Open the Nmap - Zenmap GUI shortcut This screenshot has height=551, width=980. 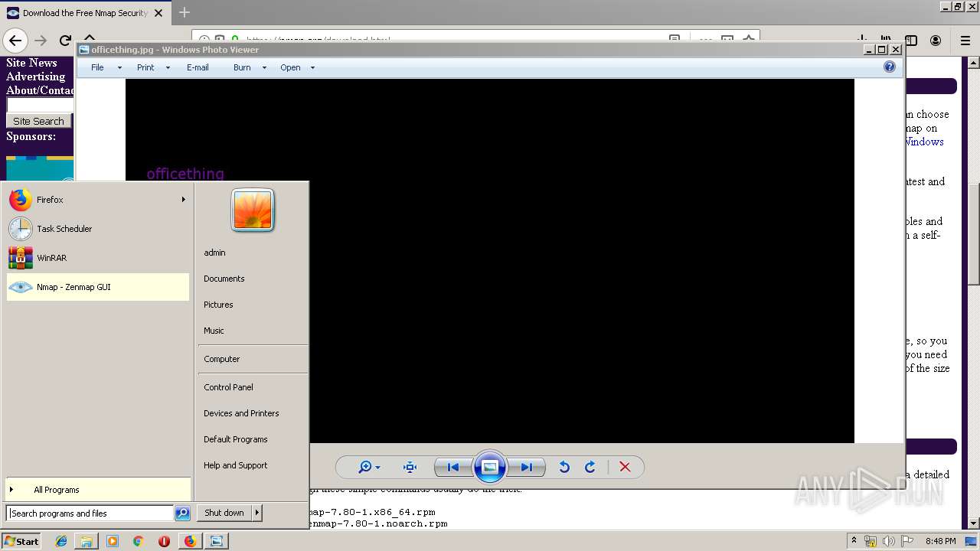97,287
